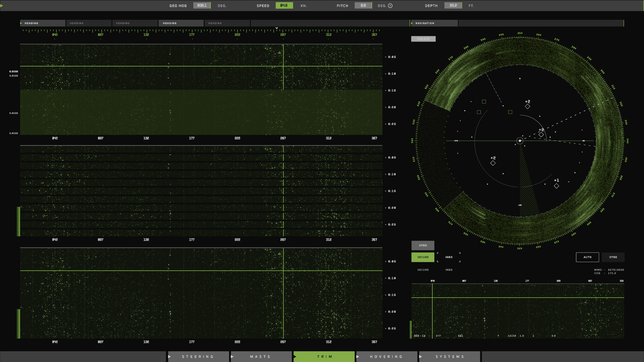644x362 pixels.
Task: Toggle the bracketed INBD option
Action: pos(449,257)
